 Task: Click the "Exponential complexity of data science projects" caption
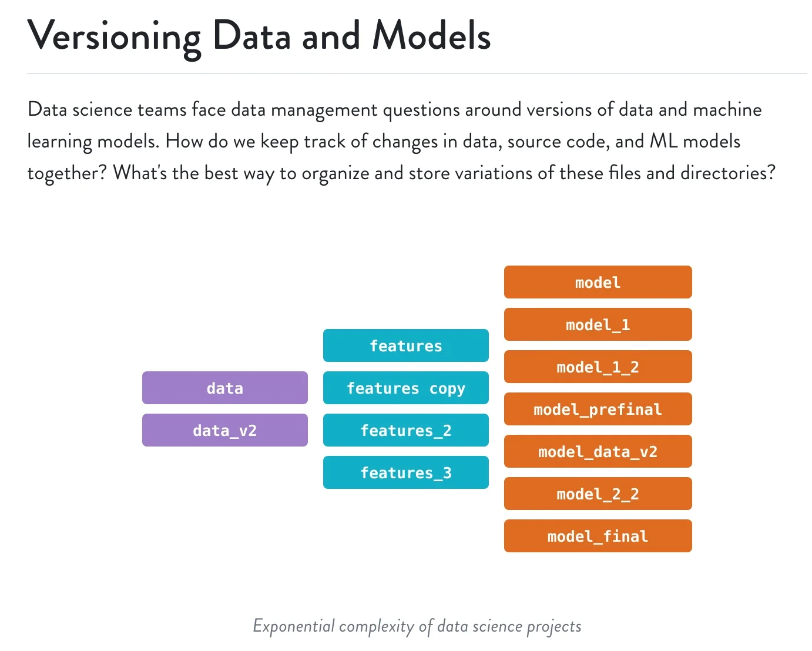tap(417, 626)
